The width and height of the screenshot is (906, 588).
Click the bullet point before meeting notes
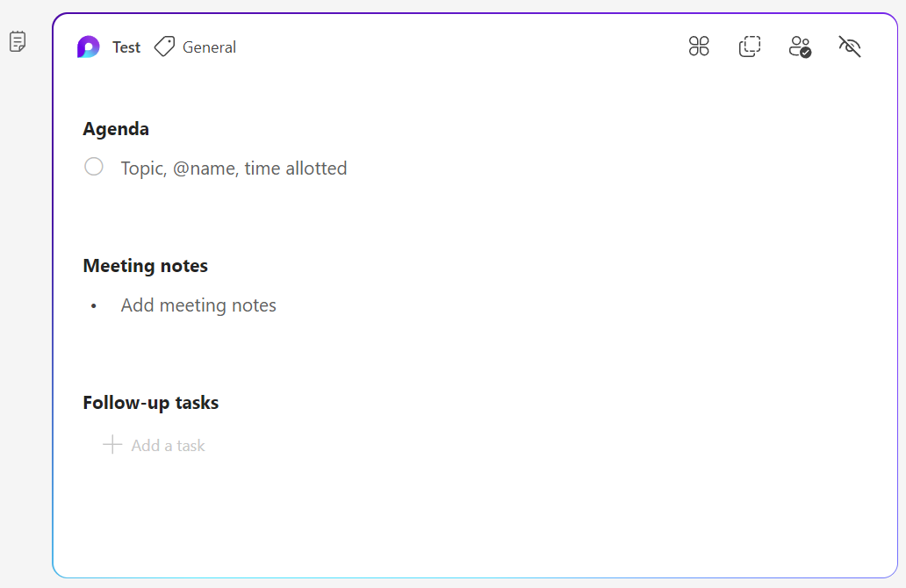point(94,306)
